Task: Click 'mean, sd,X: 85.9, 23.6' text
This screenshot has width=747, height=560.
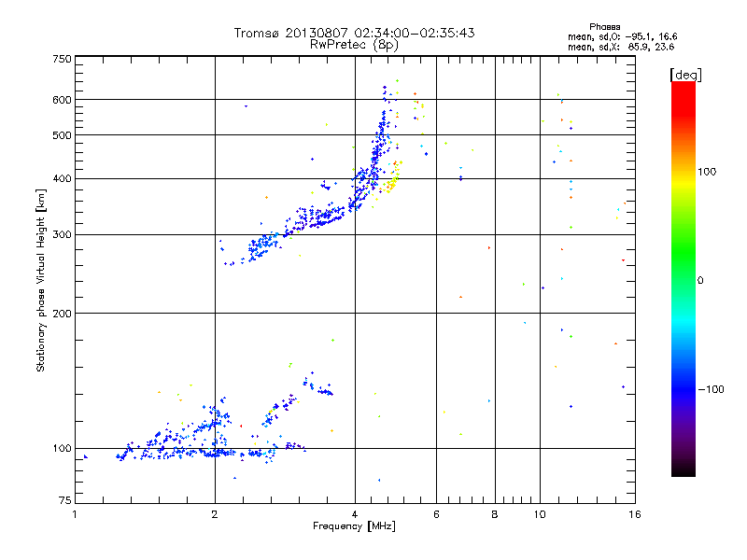Action: coord(621,47)
